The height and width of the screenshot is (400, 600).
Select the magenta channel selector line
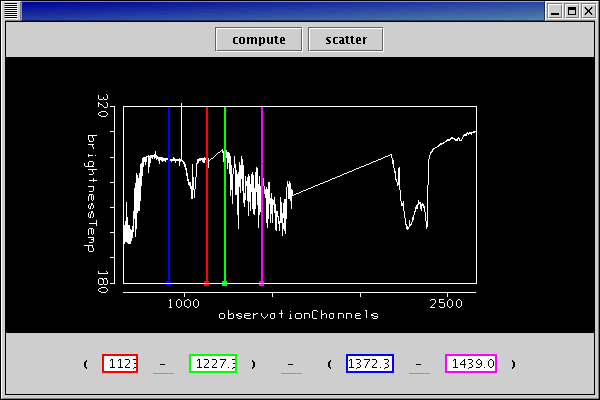click(x=262, y=196)
